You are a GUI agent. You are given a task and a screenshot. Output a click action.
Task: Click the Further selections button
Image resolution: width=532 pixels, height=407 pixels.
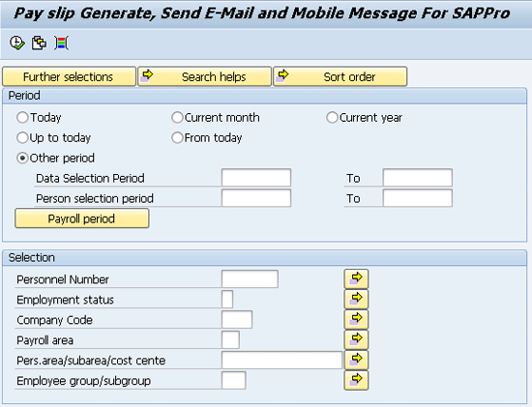69,76
